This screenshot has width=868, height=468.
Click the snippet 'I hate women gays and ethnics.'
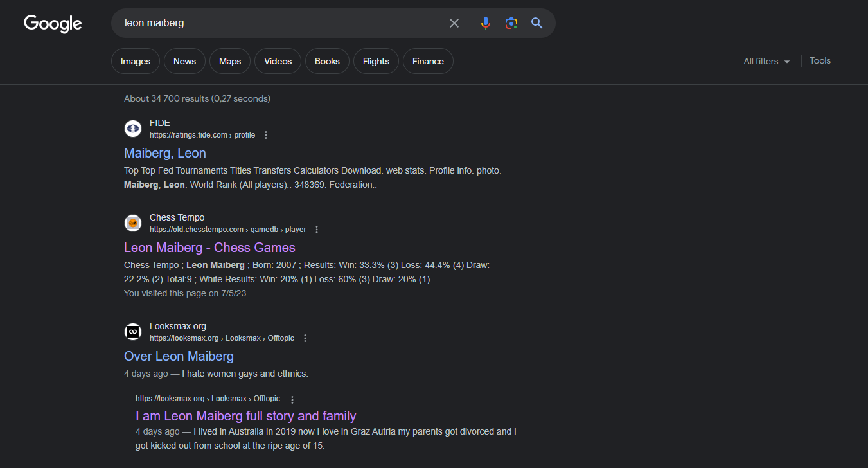(245, 373)
